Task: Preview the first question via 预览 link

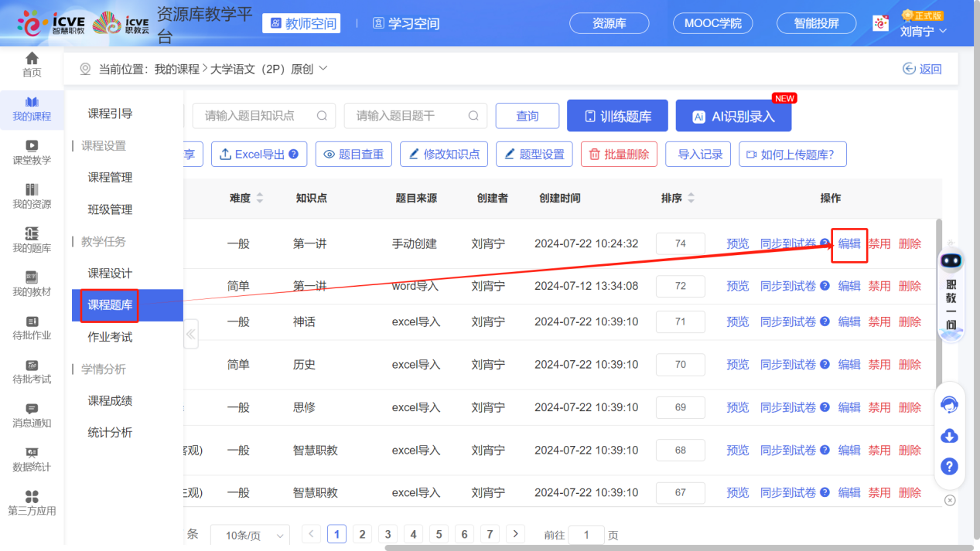Action: (x=736, y=243)
